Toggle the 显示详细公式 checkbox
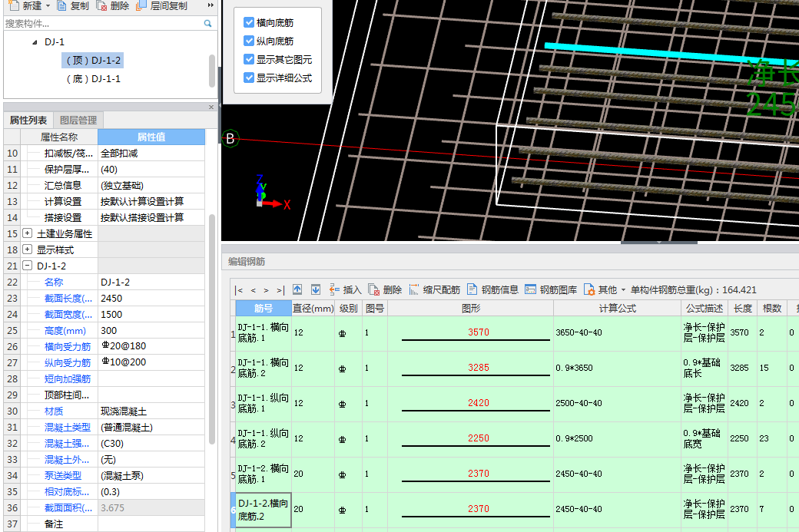Viewport: 799px width, 532px height. click(249, 78)
